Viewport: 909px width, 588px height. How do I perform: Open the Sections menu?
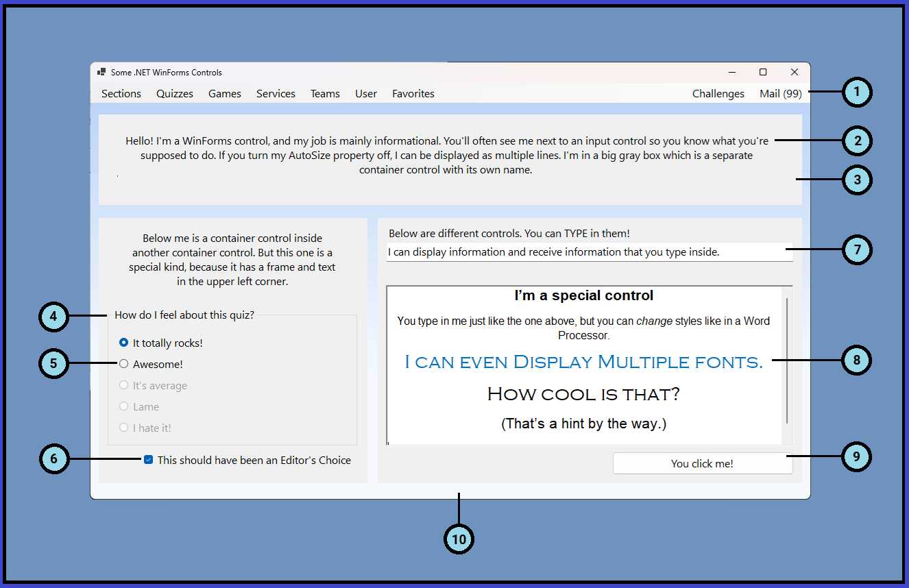(121, 94)
